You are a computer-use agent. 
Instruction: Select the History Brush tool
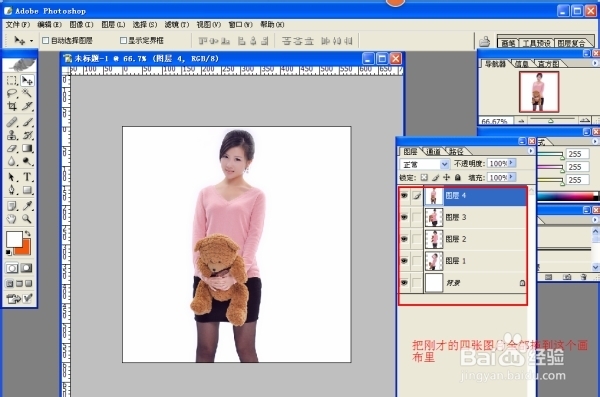pyautogui.click(x=27, y=135)
